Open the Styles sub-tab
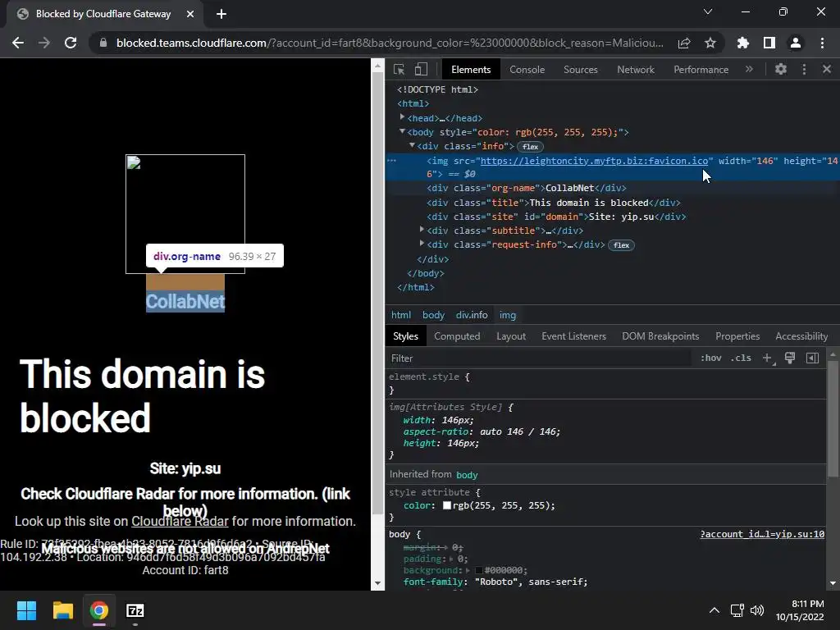This screenshot has width=840, height=630. (x=405, y=336)
